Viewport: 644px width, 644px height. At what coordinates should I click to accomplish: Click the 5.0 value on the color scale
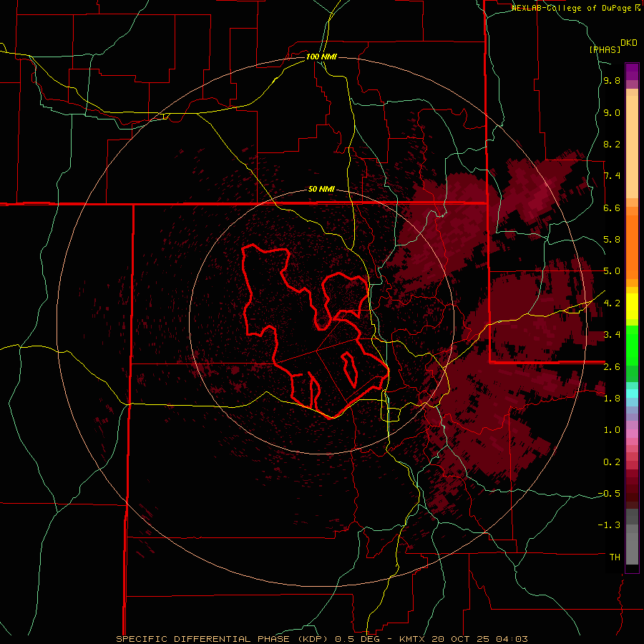[x=612, y=271]
